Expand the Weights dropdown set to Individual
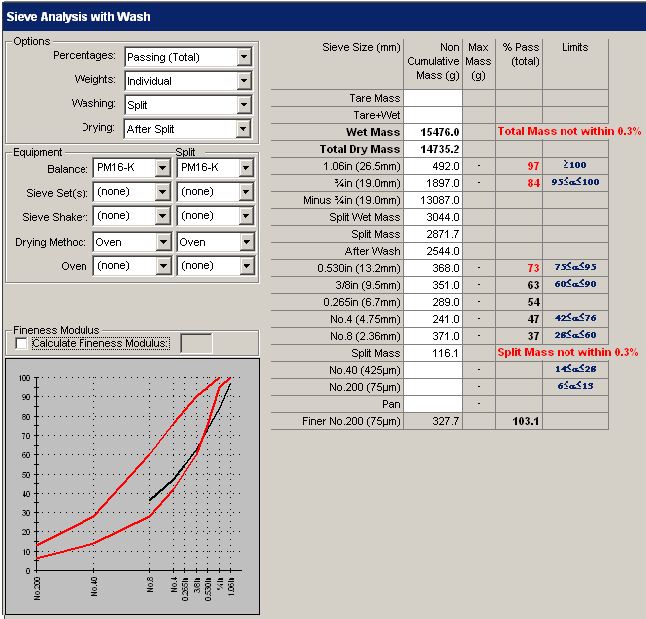The height and width of the screenshot is (619, 646). (243, 81)
